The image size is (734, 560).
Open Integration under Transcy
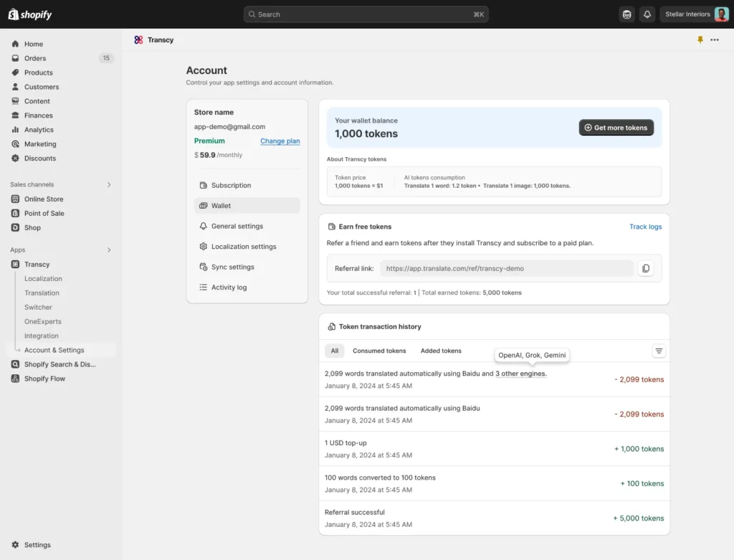pyautogui.click(x=41, y=336)
